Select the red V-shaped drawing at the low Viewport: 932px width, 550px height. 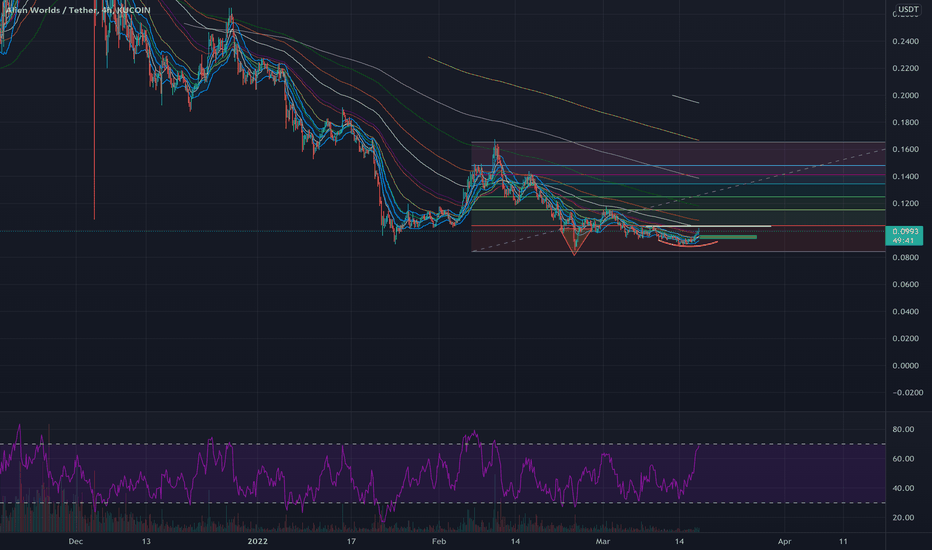click(574, 241)
